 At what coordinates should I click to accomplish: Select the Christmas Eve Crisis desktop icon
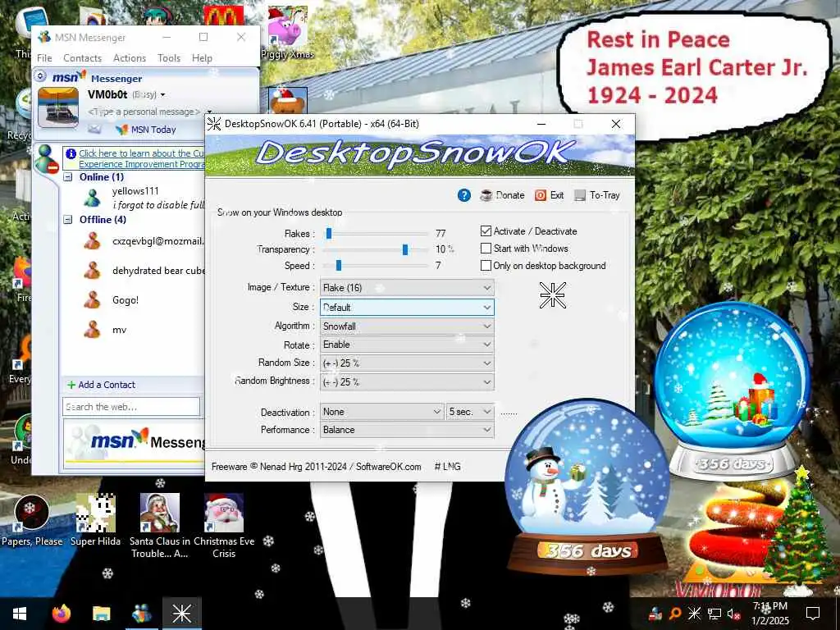tap(224, 526)
